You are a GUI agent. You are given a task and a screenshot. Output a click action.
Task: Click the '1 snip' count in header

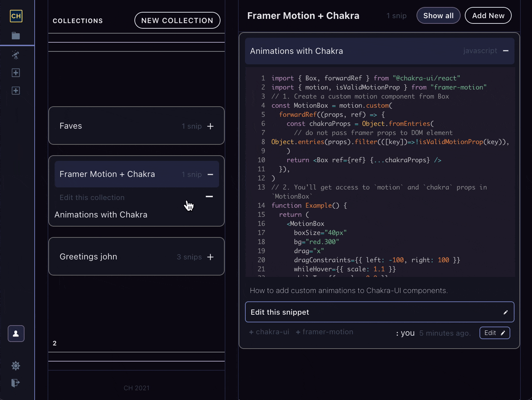pos(397,16)
